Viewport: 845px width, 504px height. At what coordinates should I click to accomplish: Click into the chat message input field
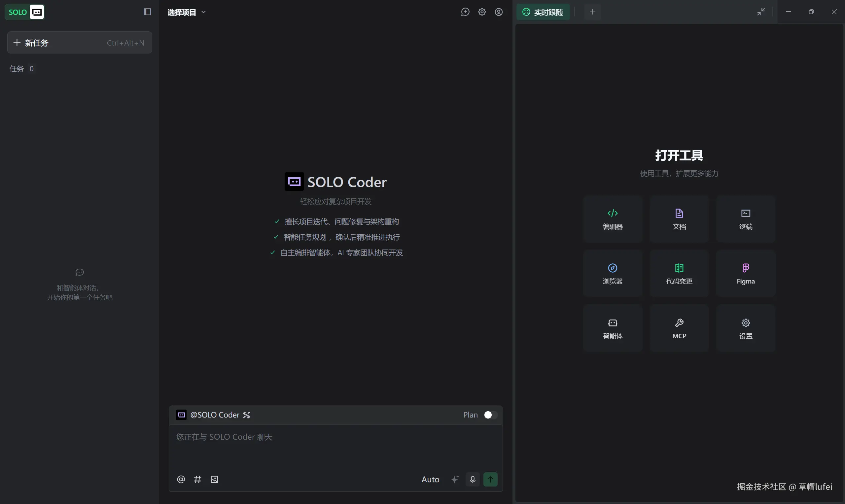point(335,445)
